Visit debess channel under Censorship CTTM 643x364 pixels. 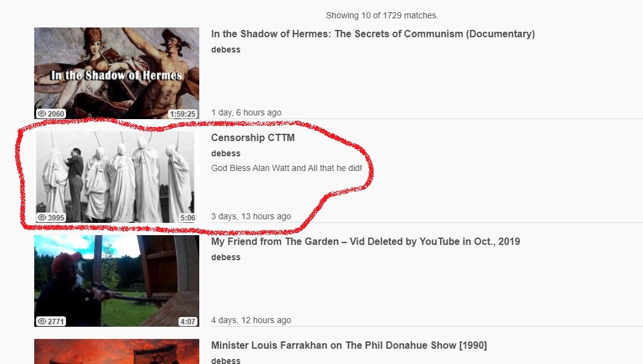click(226, 153)
